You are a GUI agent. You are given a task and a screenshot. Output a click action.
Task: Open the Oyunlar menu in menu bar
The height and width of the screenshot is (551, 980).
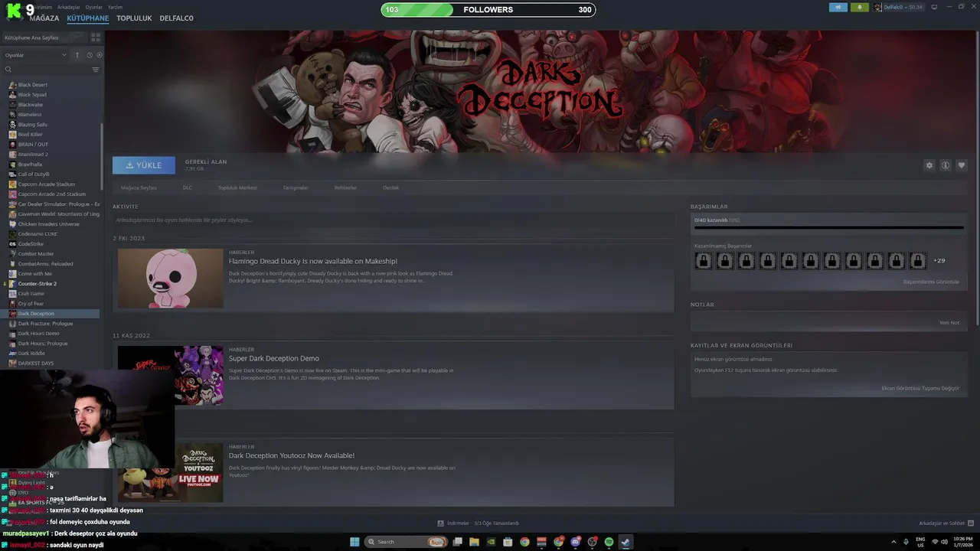(x=93, y=7)
